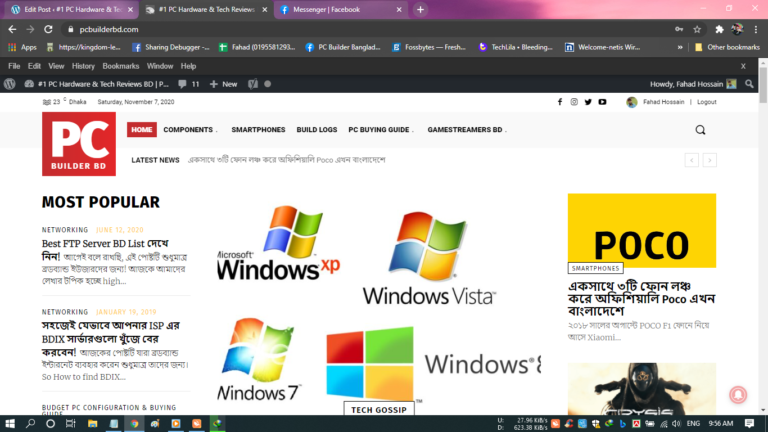Viewport: 768px width, 432px height.
Task: Open the Bookmarks menu
Action: coord(120,66)
